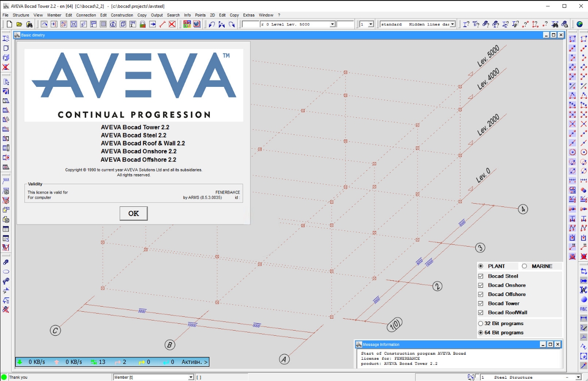Screen dimensions: 588x381
Task: Click the red X delete icon
Action: (172, 24)
